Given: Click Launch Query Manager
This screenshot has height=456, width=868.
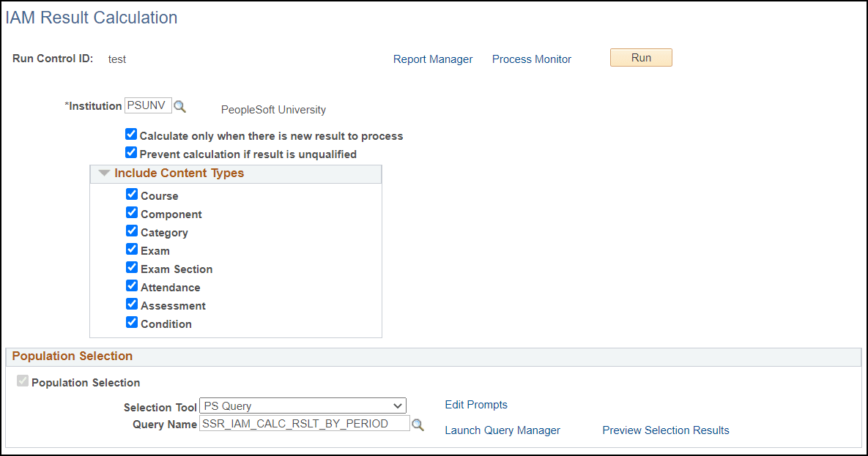Looking at the screenshot, I should pyautogui.click(x=502, y=430).
